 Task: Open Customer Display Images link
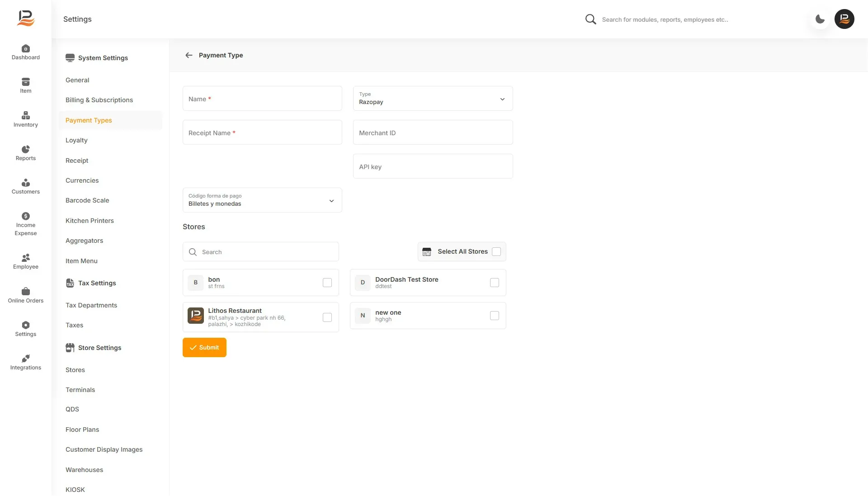104,449
